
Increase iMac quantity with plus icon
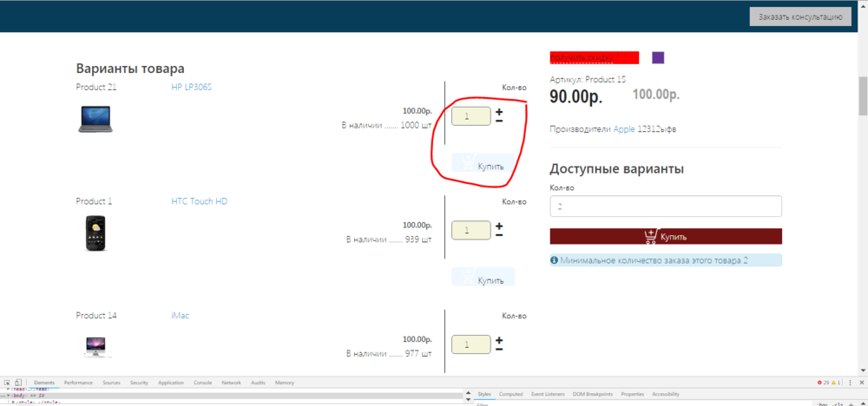[x=499, y=340]
